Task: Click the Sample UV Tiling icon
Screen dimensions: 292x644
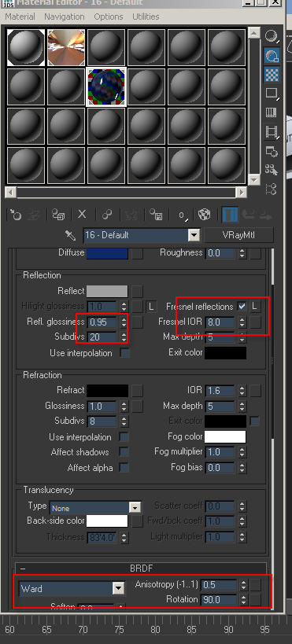Action: pyautogui.click(x=272, y=94)
